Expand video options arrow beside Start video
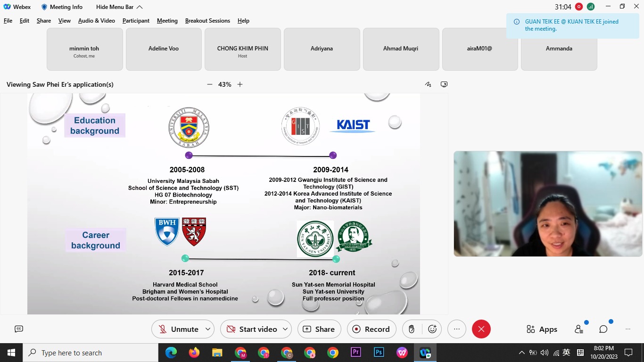This screenshot has height=362, width=644. point(286,329)
